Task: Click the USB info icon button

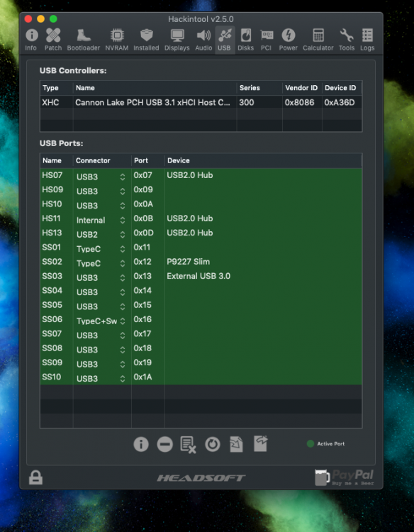Action: pyautogui.click(x=141, y=444)
